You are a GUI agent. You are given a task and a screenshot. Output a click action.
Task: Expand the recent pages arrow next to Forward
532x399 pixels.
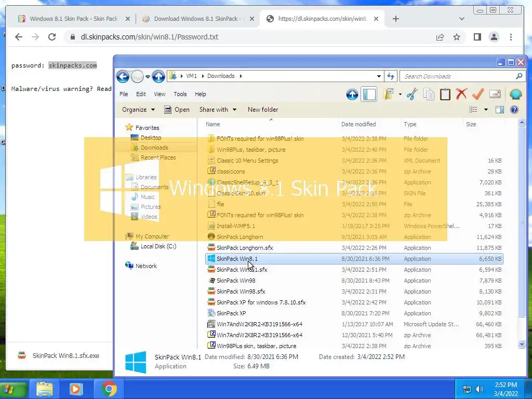[148, 77]
